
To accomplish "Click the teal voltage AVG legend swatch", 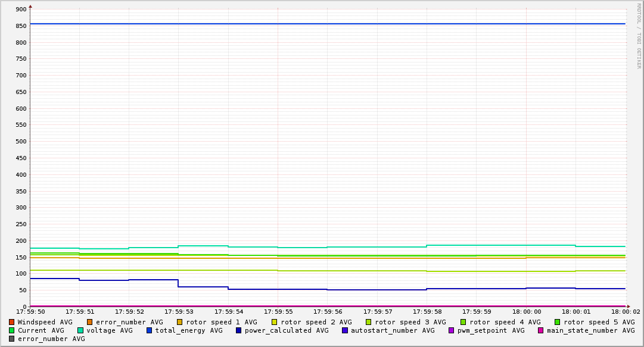I will [x=80, y=330].
